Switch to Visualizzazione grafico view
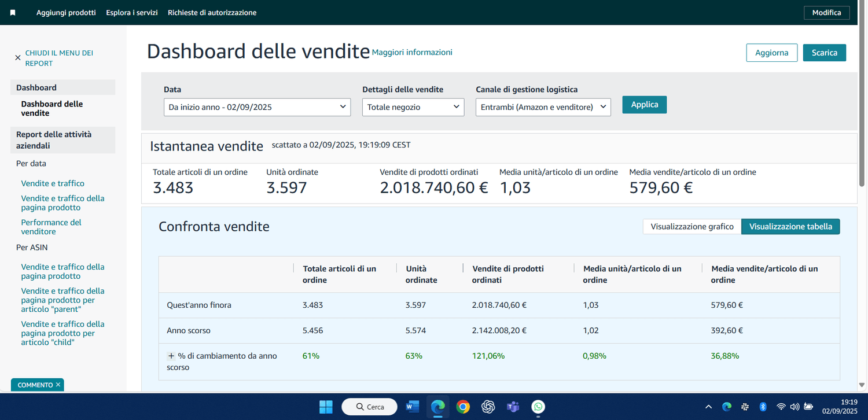 tap(692, 227)
